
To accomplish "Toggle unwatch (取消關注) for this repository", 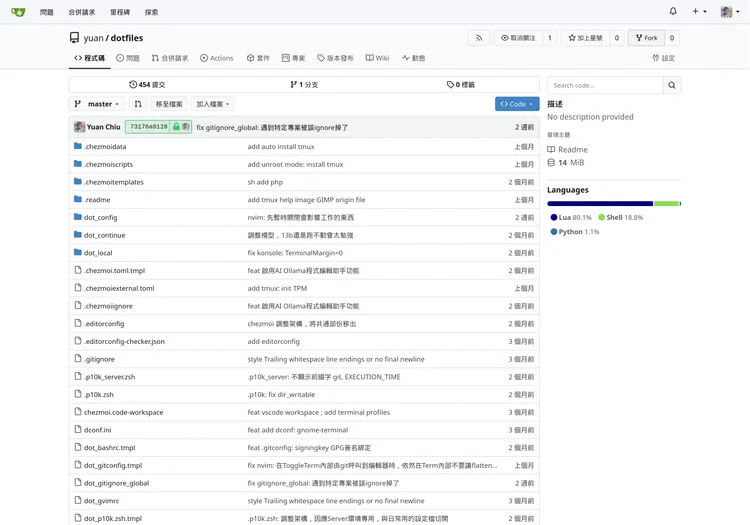I will click(517, 38).
